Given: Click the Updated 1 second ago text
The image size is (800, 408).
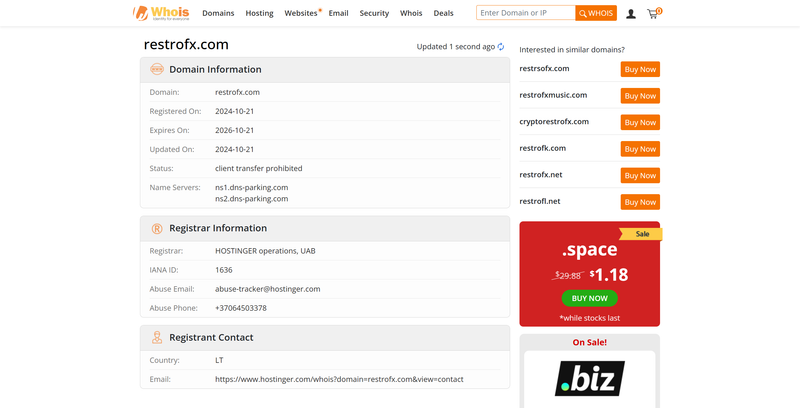Looking at the screenshot, I should click(x=456, y=46).
